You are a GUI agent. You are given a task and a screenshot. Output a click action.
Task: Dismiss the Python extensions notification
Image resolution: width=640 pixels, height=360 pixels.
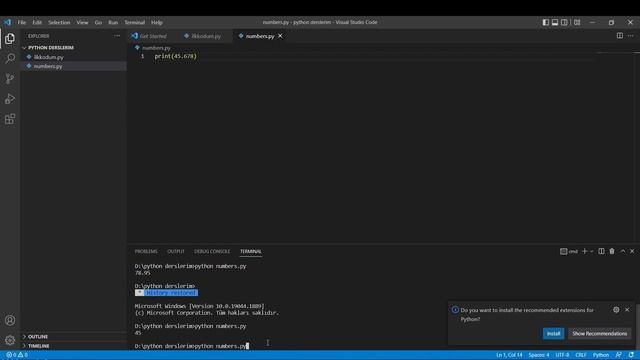point(627,310)
